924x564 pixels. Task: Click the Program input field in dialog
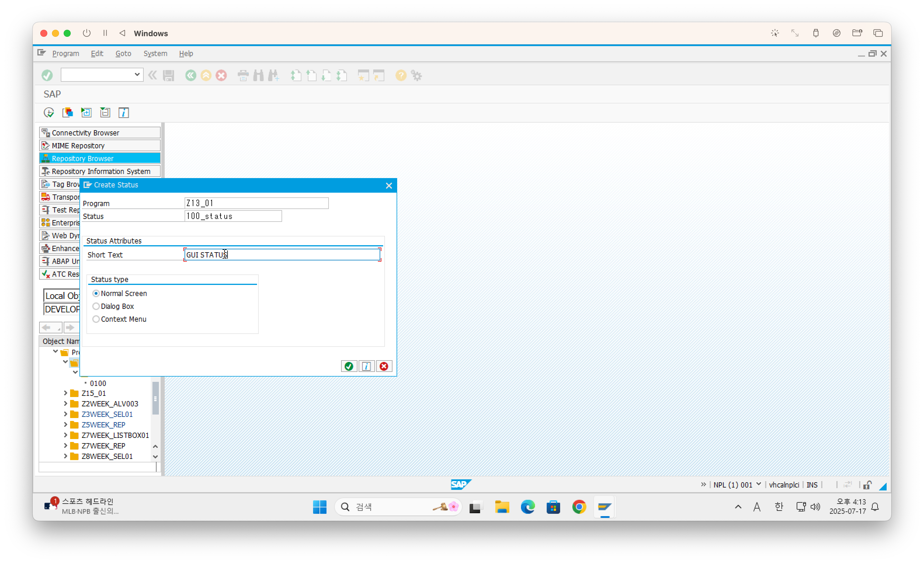(x=256, y=203)
